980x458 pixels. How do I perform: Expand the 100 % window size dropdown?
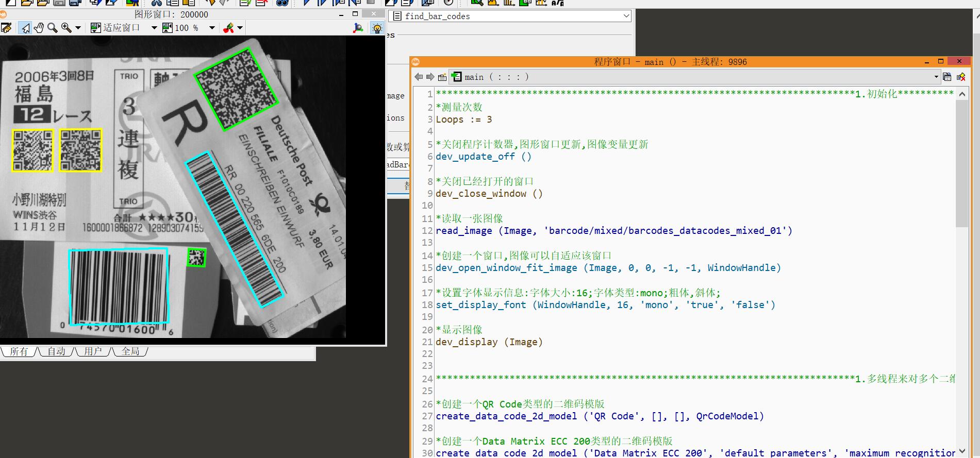point(212,28)
